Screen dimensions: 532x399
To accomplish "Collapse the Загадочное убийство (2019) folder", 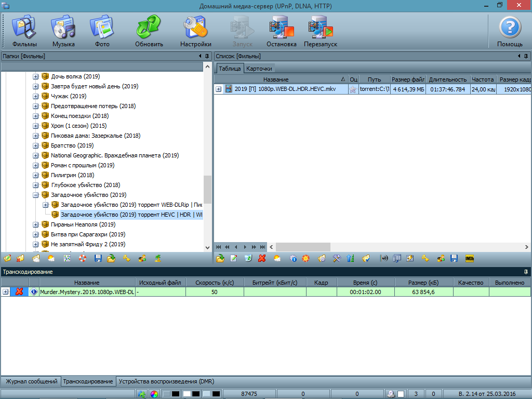I will pos(36,195).
